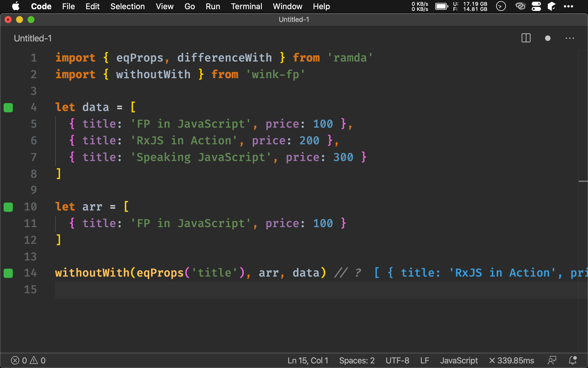Select the Untitled-1 editor tab
588x368 pixels.
(33, 38)
